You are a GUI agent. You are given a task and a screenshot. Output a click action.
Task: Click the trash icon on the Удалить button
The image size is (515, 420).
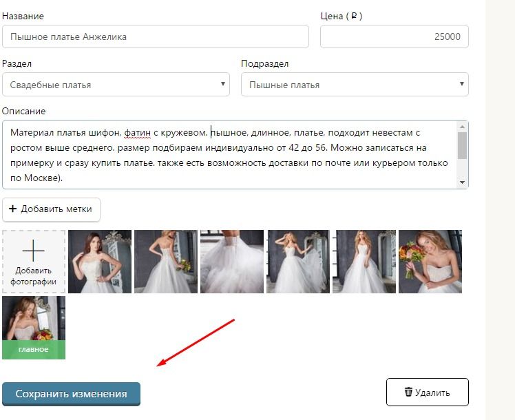point(408,392)
